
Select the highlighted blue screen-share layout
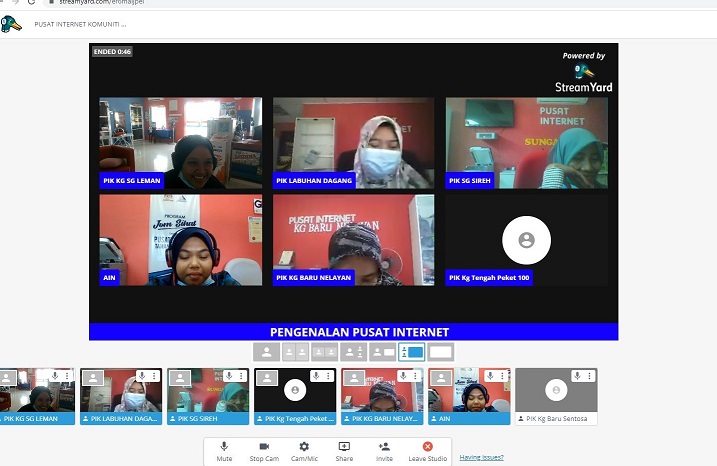[x=411, y=352]
